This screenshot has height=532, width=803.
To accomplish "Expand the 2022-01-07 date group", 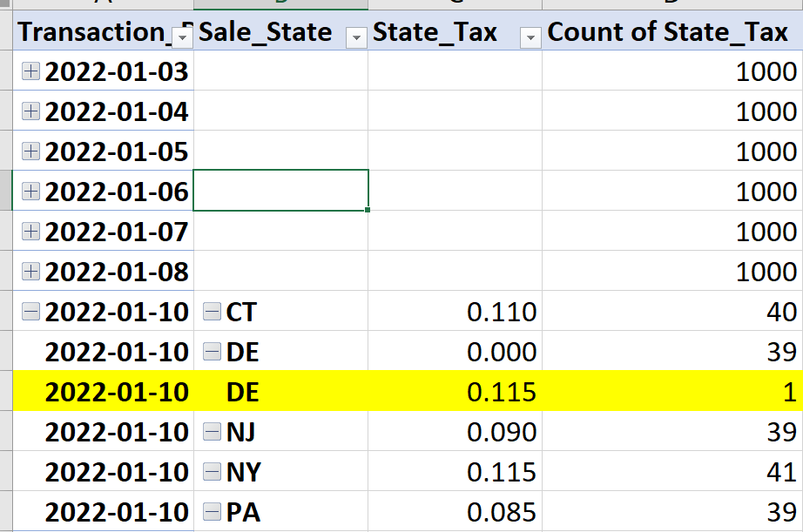I will (x=30, y=232).
